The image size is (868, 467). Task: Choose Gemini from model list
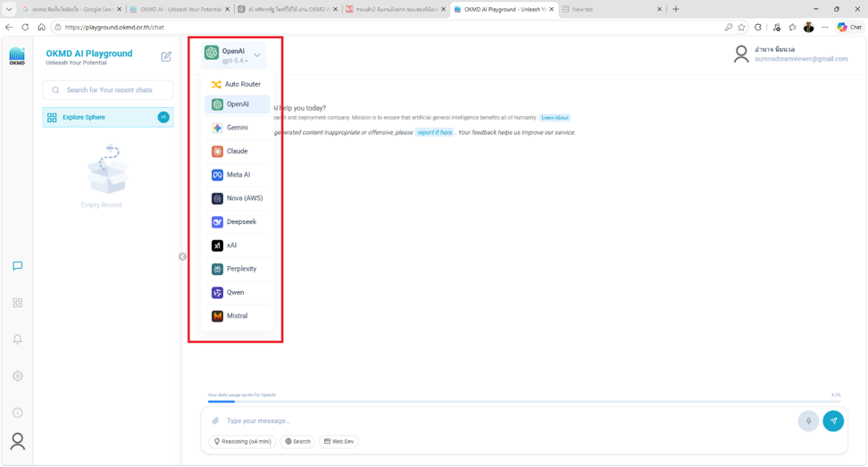[x=237, y=128]
